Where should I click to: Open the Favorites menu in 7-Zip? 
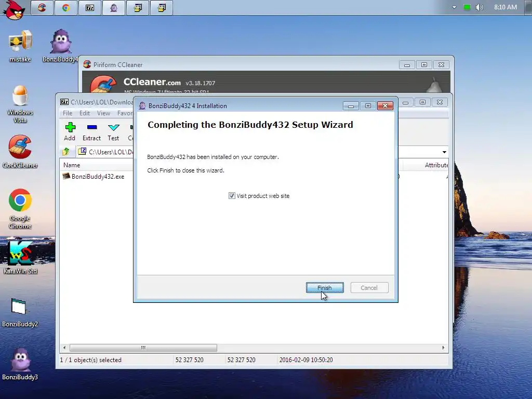125,113
